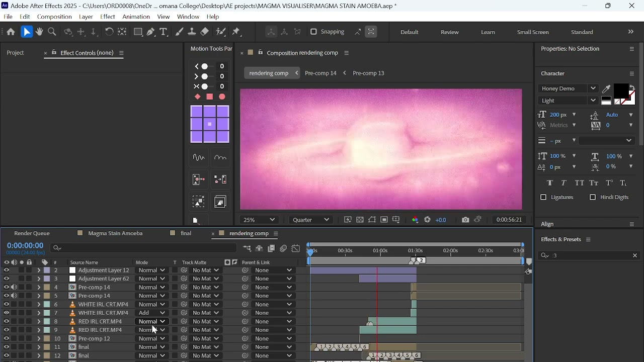The height and width of the screenshot is (362, 644).
Task: Click the color eyedropper in Character panel
Action: (x=607, y=89)
